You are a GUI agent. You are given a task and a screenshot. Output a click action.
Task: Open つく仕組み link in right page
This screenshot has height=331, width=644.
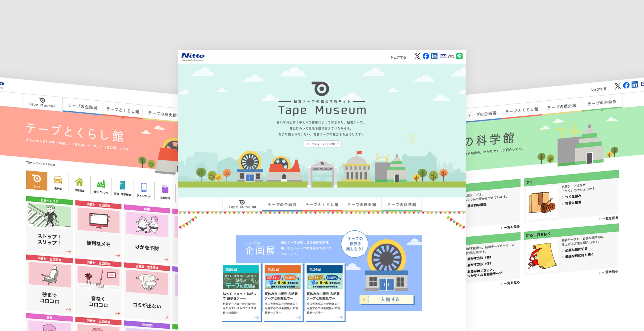tap(573, 196)
